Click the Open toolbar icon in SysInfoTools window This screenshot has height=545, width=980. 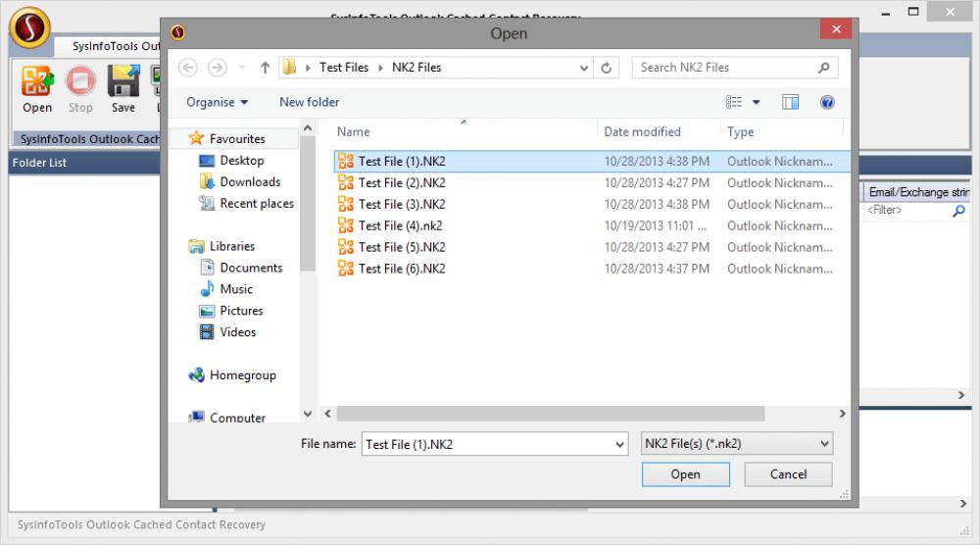(x=37, y=89)
